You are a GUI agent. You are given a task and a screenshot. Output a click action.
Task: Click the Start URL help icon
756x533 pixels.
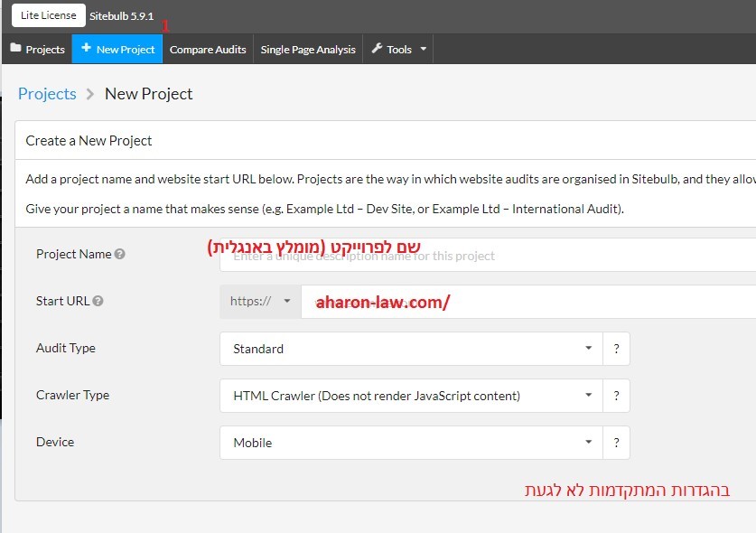[98, 301]
